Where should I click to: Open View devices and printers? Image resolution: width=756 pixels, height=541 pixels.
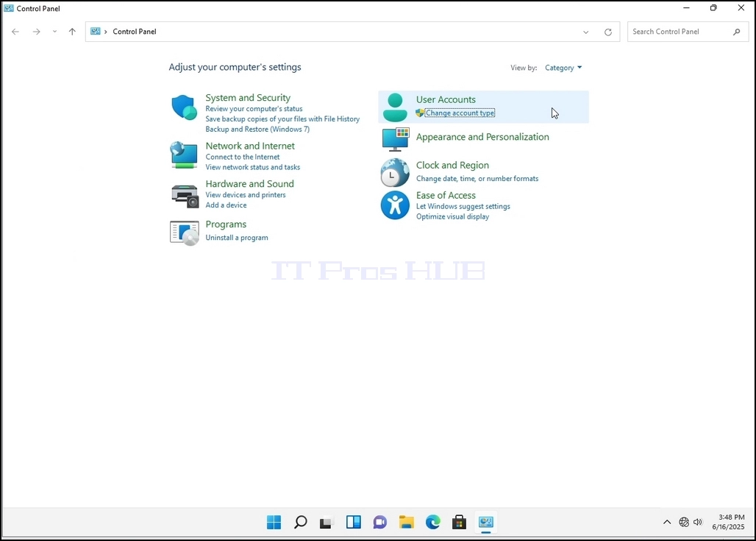tap(246, 195)
